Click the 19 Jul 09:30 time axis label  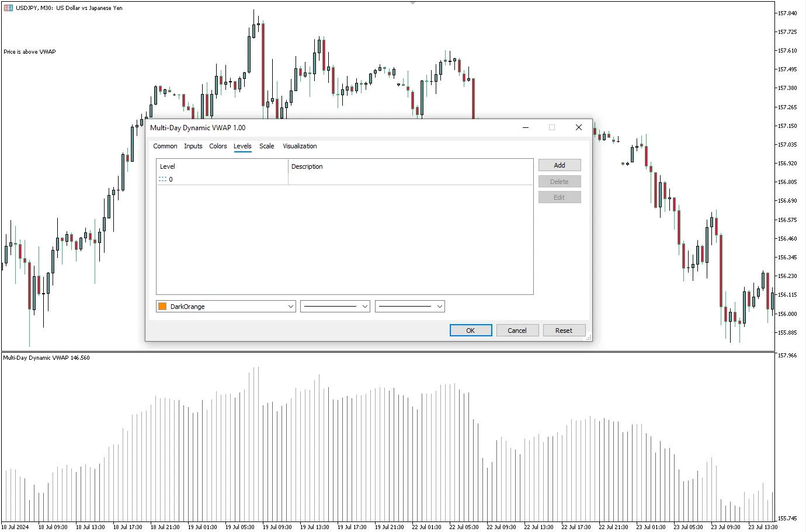[x=277, y=527]
